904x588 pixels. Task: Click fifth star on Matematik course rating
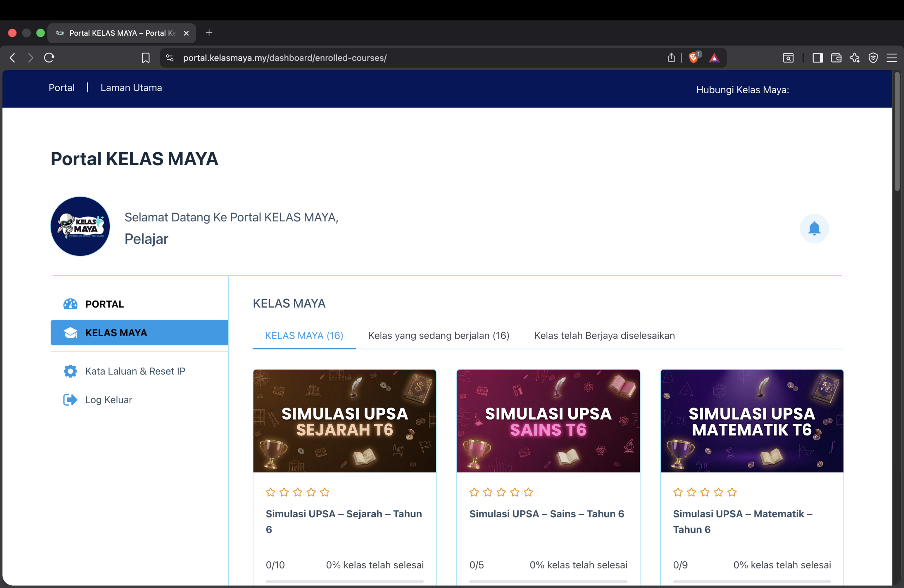click(732, 492)
